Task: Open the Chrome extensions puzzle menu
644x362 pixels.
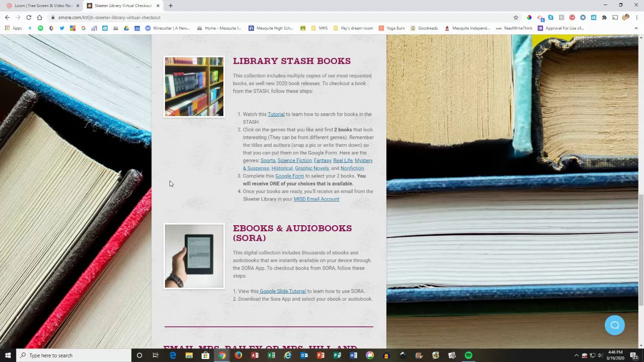Action: pyautogui.click(x=604, y=17)
